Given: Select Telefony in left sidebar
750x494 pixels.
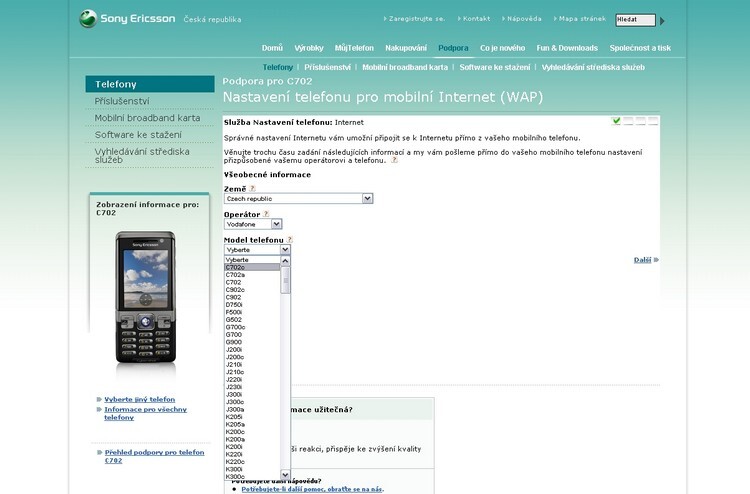Looking at the screenshot, I should pyautogui.click(x=150, y=84).
